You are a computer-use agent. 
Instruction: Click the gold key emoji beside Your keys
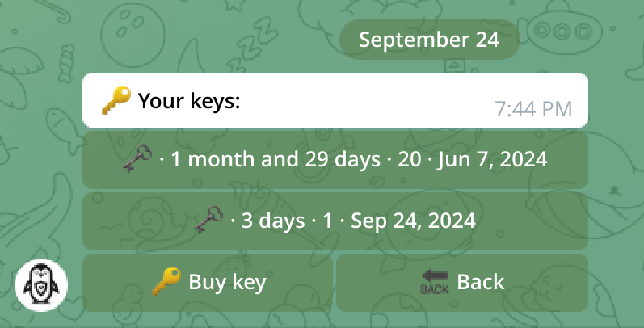[x=116, y=101]
